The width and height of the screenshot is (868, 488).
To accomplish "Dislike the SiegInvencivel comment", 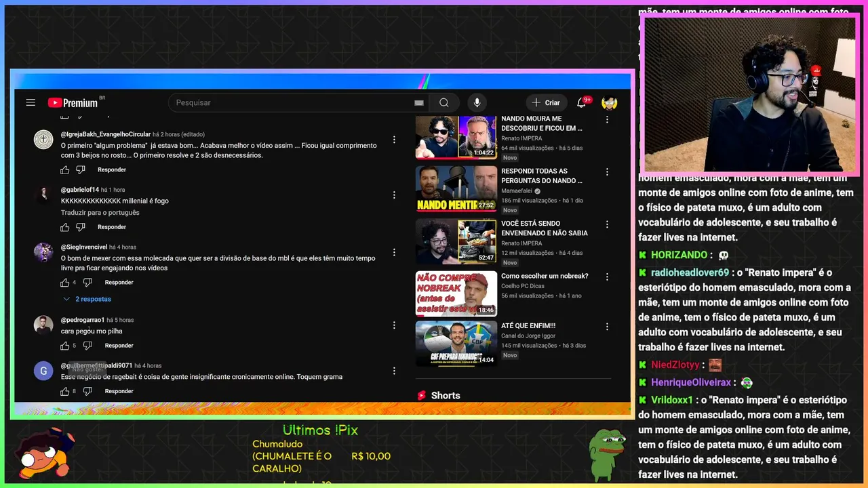I will pos(88,283).
